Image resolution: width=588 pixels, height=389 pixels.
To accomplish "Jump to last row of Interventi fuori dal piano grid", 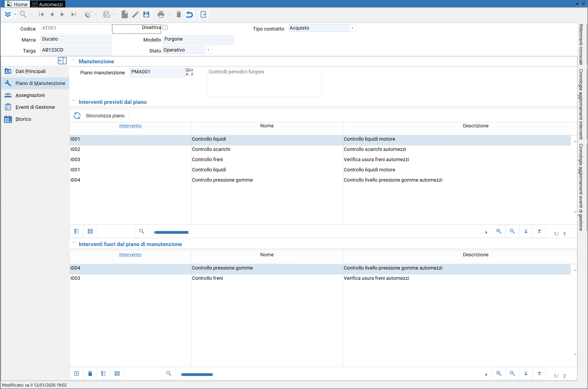I will [539, 373].
